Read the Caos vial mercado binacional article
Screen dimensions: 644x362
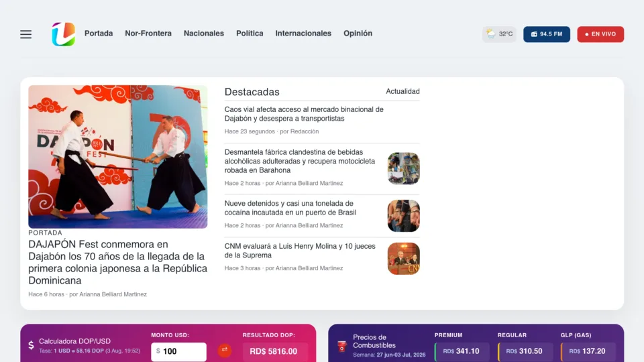(x=304, y=114)
